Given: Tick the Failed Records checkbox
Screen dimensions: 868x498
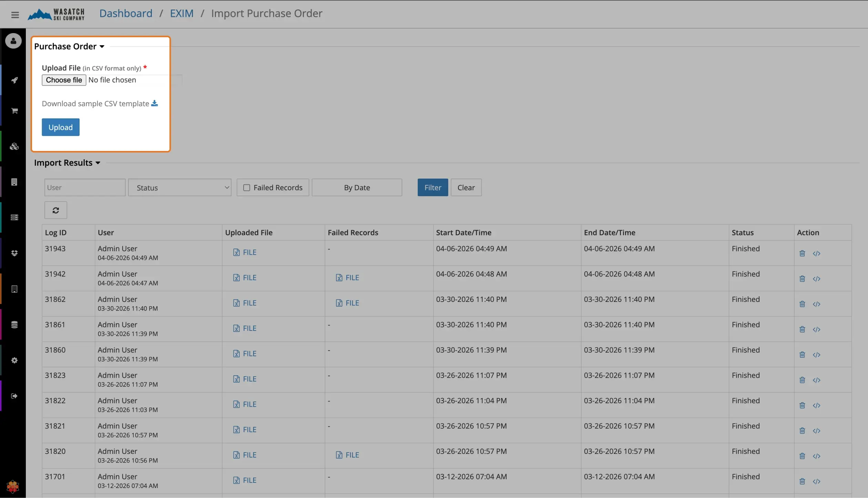Looking at the screenshot, I should click(x=247, y=187).
